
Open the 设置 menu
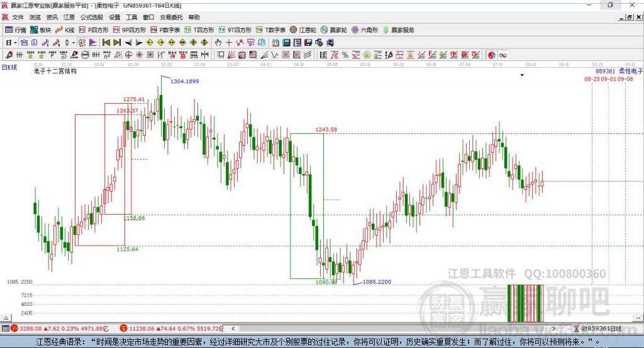coord(114,17)
